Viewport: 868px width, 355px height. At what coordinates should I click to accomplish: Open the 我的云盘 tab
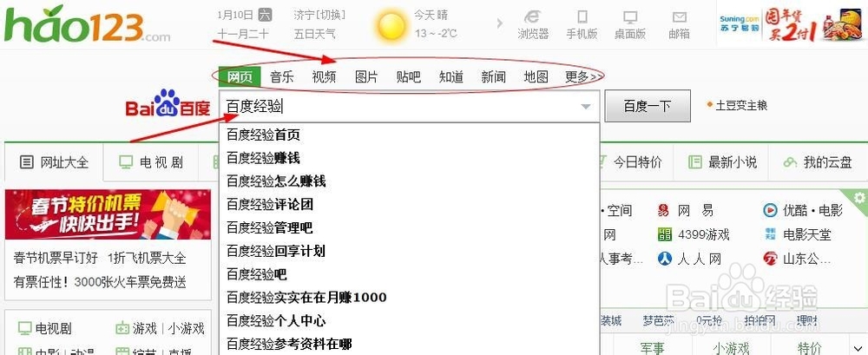pyautogui.click(x=818, y=162)
